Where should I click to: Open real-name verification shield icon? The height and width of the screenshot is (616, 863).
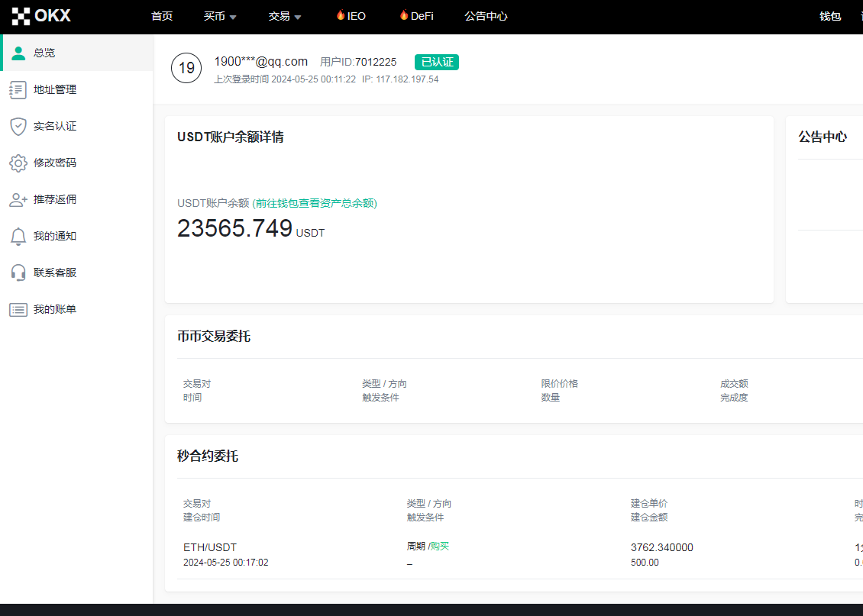coord(18,126)
